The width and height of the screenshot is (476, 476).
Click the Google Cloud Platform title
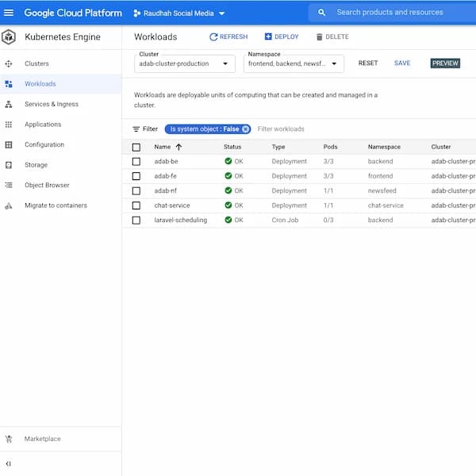73,13
